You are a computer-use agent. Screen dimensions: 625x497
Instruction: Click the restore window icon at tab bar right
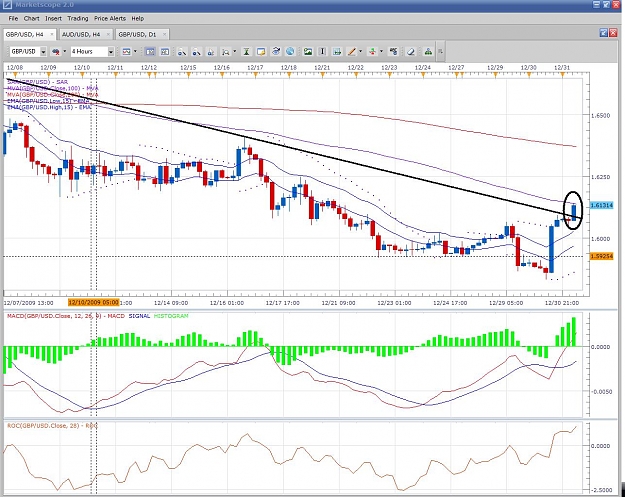pos(604,33)
